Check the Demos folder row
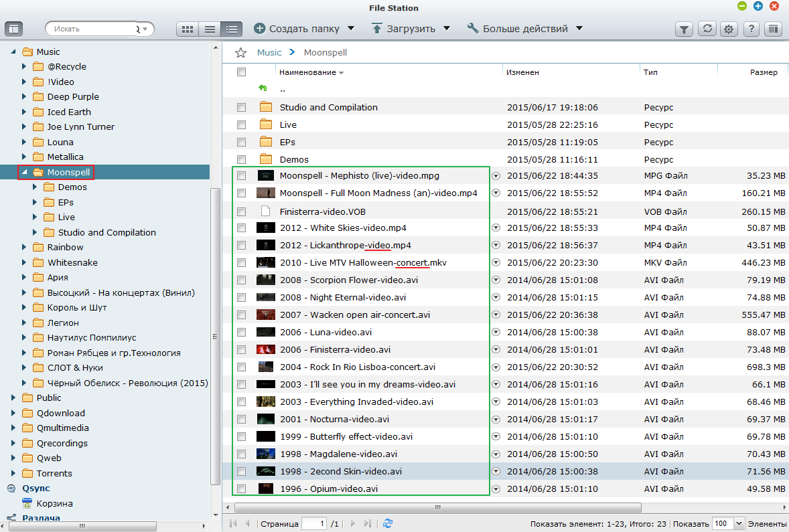This screenshot has height=532, width=789. tap(242, 159)
